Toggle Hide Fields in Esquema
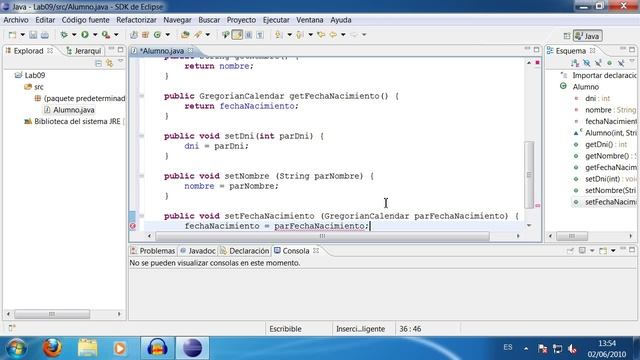 [x=587, y=63]
